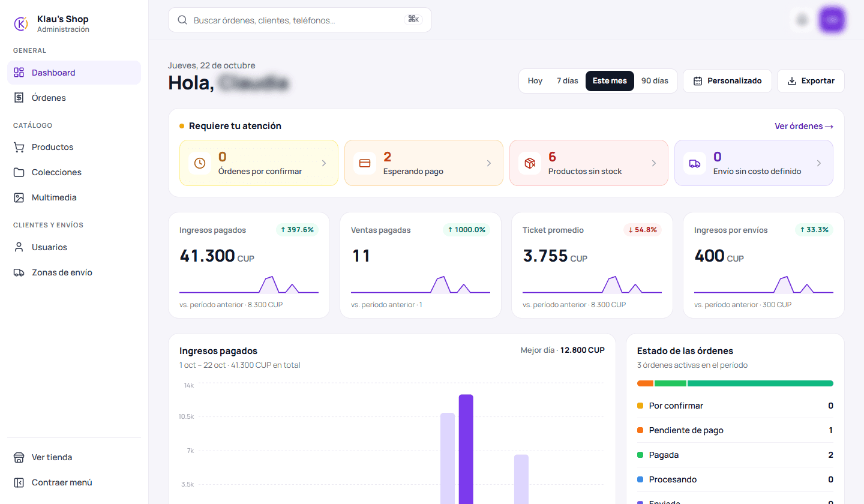Click the Multimedia image icon
864x504 pixels.
pos(19,197)
